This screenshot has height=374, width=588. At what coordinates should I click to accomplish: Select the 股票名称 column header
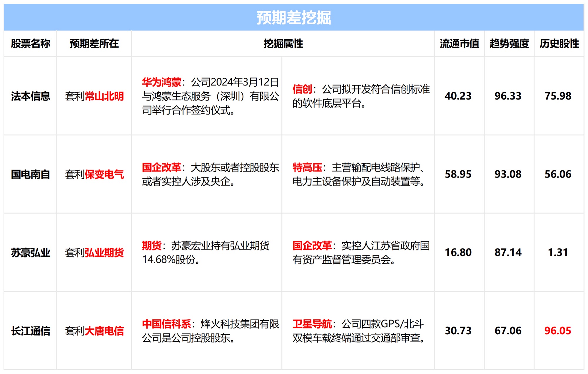click(x=31, y=43)
